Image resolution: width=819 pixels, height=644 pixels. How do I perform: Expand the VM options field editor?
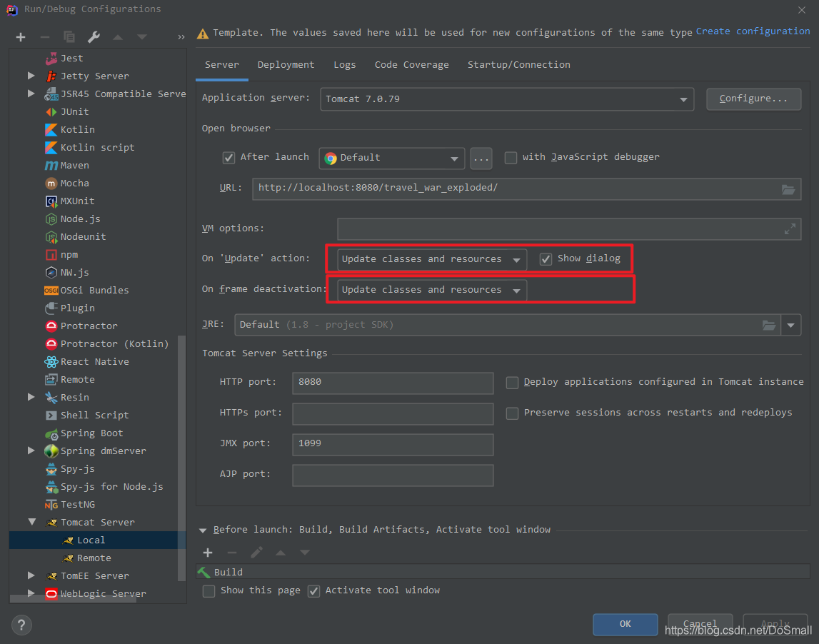[x=790, y=228]
